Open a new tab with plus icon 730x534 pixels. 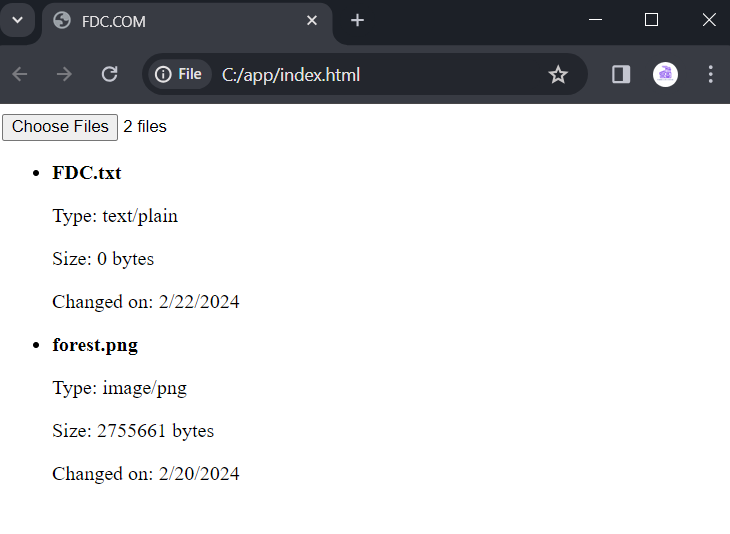[x=357, y=21]
